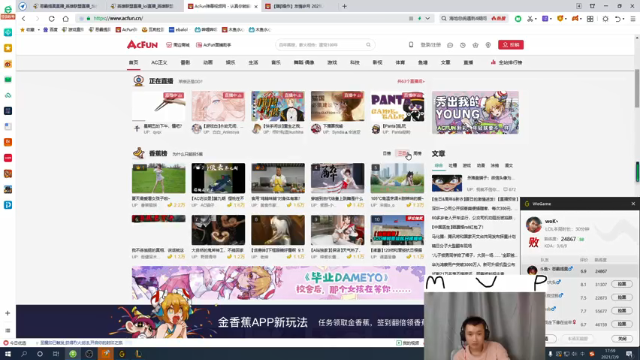Open the Conan article thumbnail in 文章
640x360 pixels.
pos(447,183)
